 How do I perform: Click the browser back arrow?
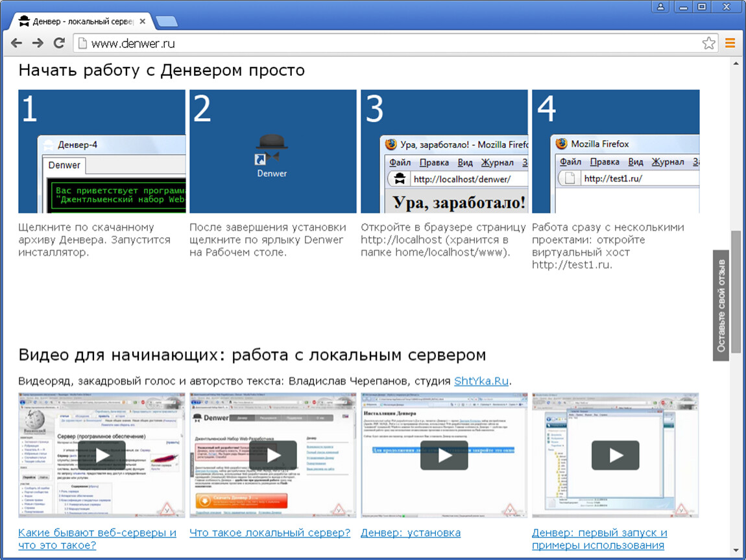pos(17,43)
